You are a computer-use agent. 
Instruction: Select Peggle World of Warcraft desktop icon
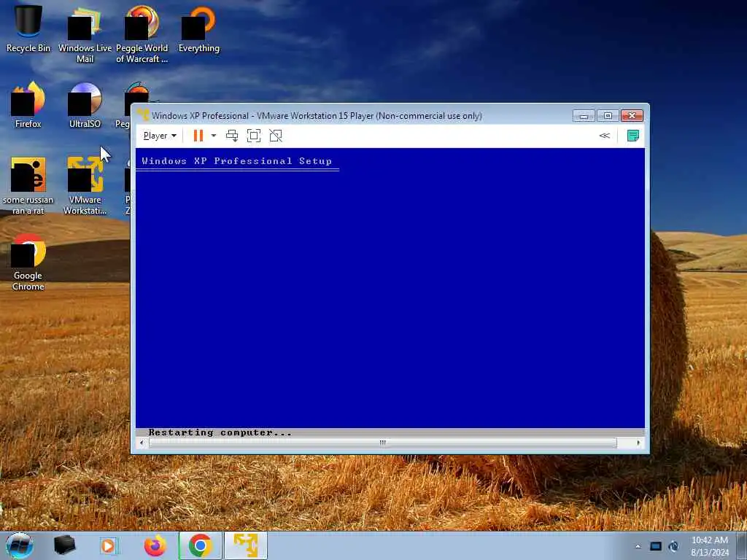point(142,34)
